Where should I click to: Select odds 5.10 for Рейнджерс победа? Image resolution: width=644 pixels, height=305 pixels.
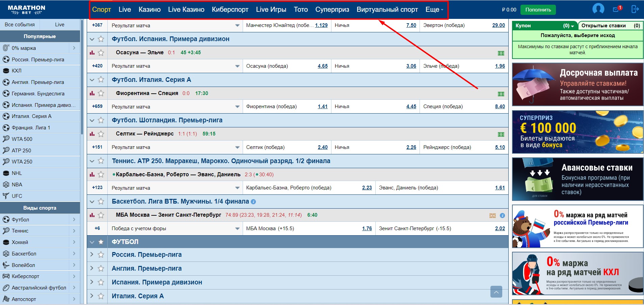(500, 147)
